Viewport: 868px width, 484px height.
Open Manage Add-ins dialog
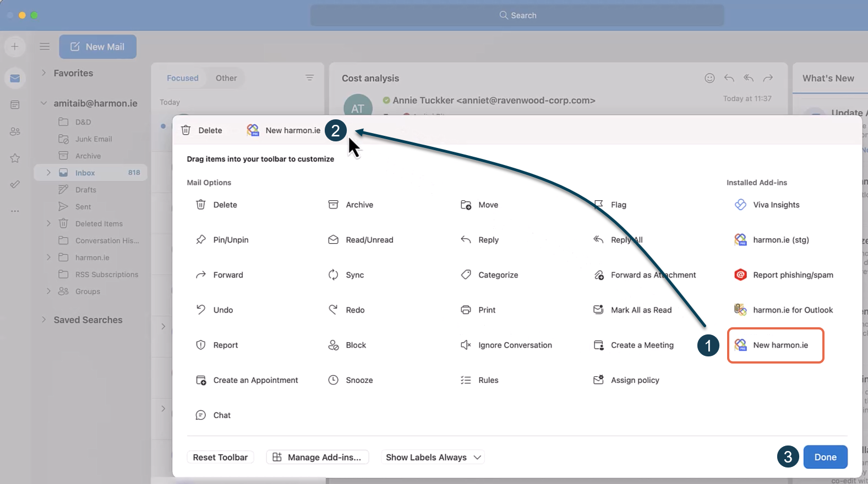point(317,457)
